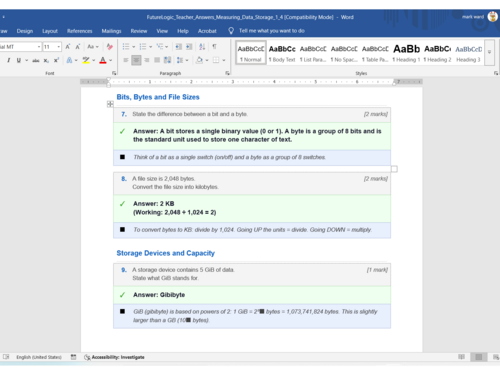Toggle underline formatting
The image size is (500, 375).
click(19, 60)
